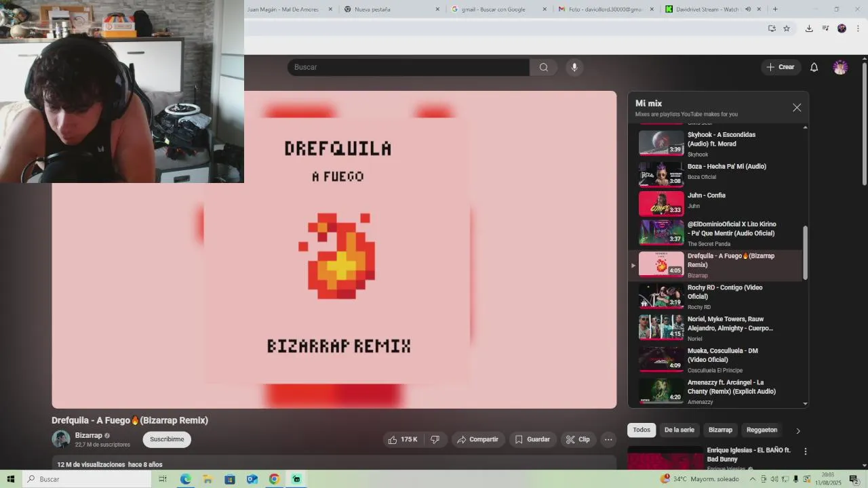Open YouTube account avatar menu

click(840, 67)
